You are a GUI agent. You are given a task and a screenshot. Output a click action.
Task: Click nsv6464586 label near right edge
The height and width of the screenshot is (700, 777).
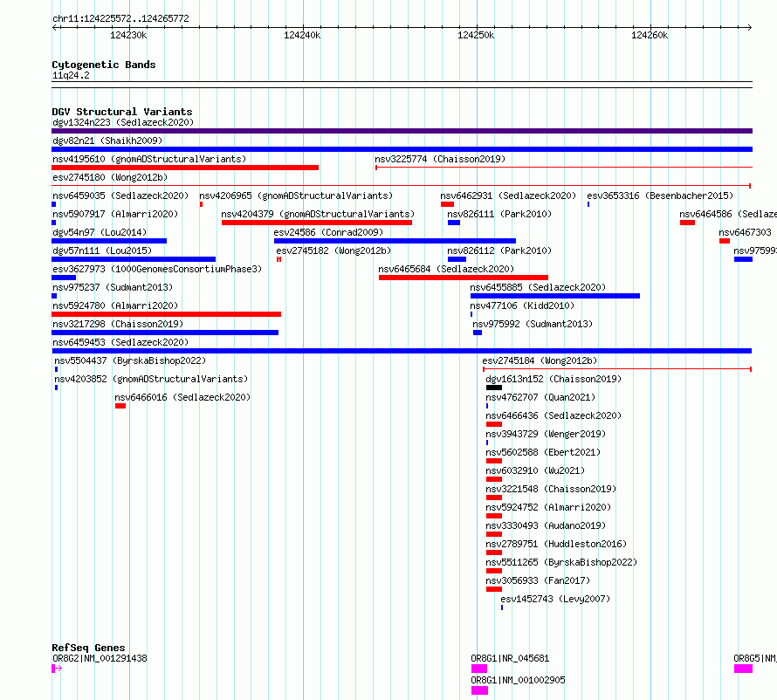[x=728, y=214]
